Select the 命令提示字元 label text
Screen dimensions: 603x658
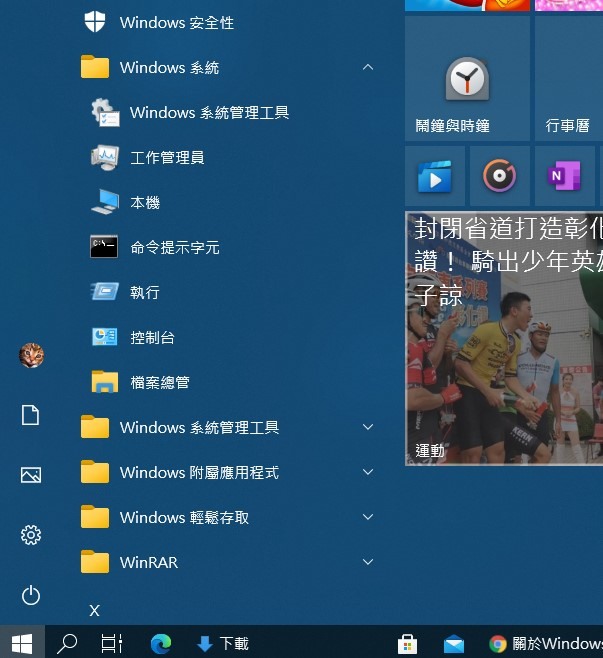175,248
